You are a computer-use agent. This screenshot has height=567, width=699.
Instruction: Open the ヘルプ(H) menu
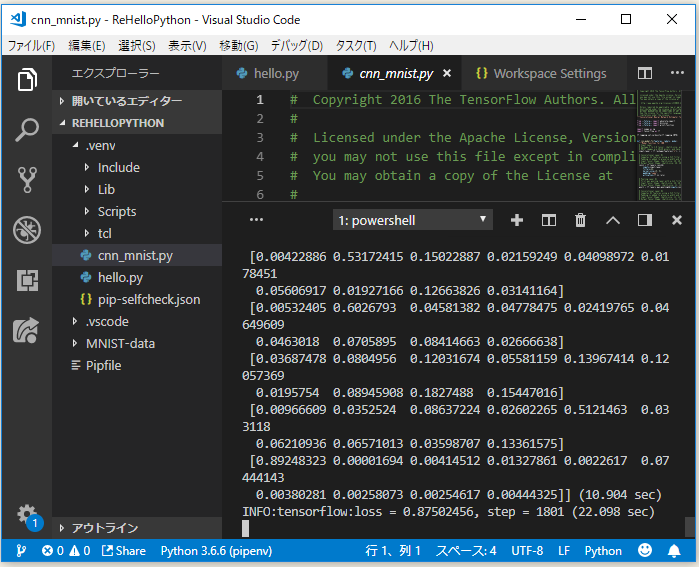tap(411, 45)
